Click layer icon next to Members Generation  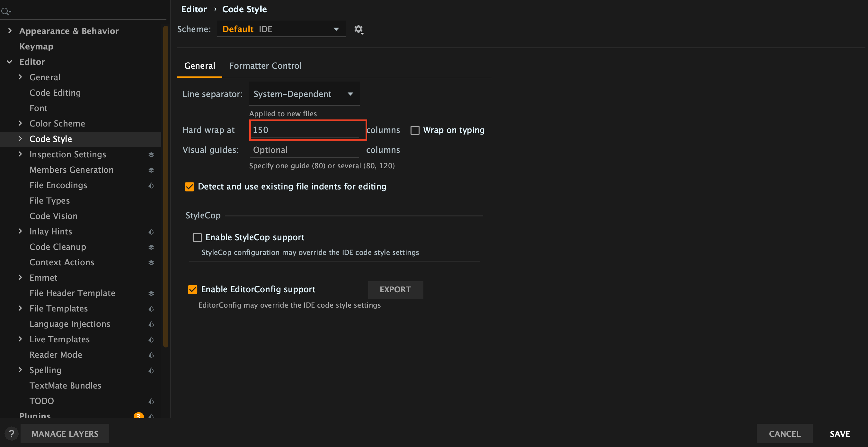pyautogui.click(x=151, y=170)
